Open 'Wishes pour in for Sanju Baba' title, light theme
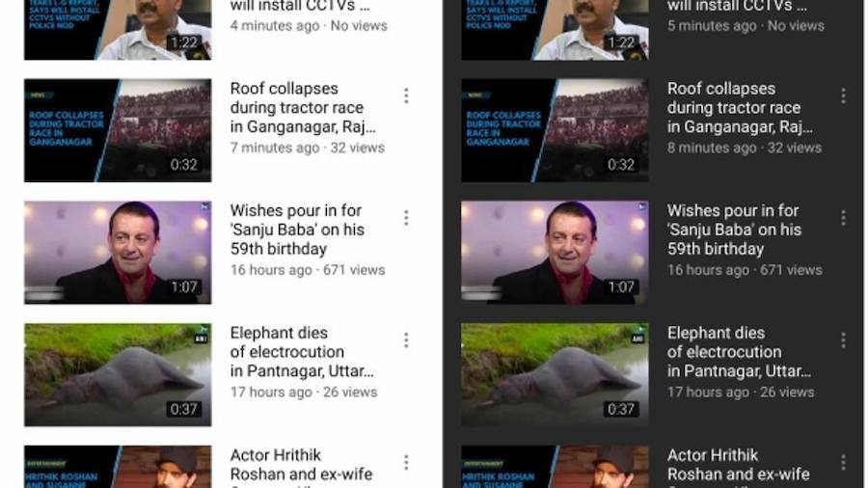Viewport: 868px width, 488px height. [x=297, y=229]
